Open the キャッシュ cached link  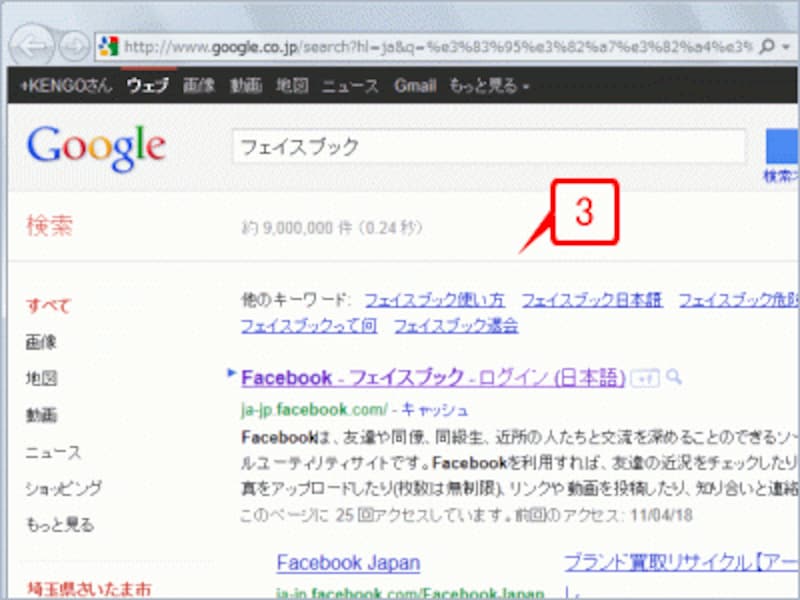(x=435, y=410)
